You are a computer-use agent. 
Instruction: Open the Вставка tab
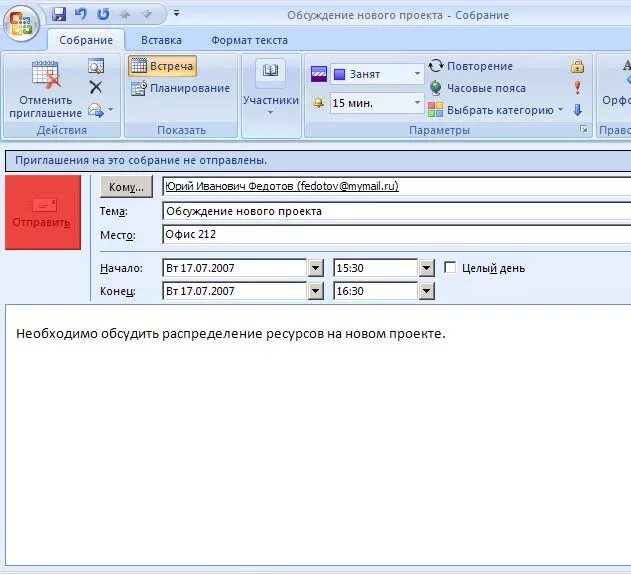click(x=161, y=40)
